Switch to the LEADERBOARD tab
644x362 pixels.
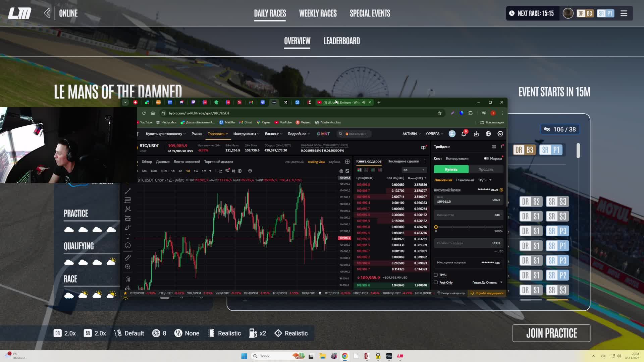341,41
